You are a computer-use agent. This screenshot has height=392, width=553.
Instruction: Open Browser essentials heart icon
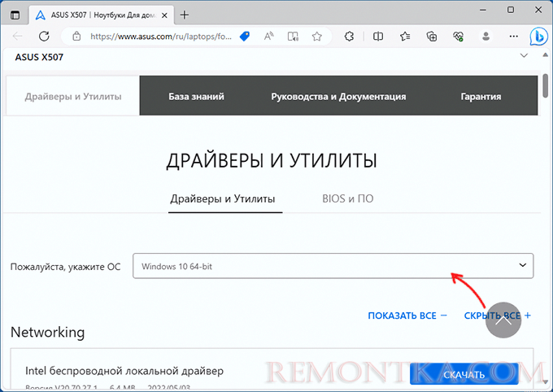coord(459,36)
